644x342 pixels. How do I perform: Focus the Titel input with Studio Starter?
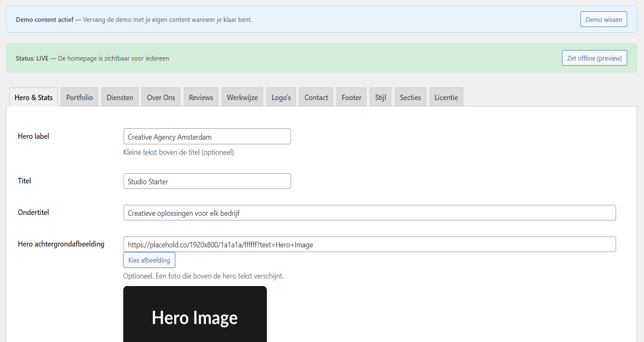click(x=207, y=181)
